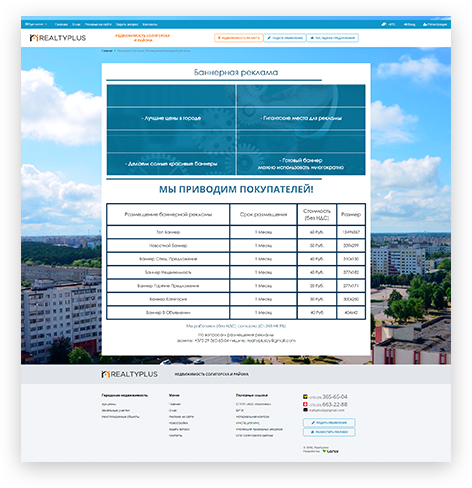Go to Главная in the top navigation
472x488 pixels.
pyautogui.click(x=61, y=24)
